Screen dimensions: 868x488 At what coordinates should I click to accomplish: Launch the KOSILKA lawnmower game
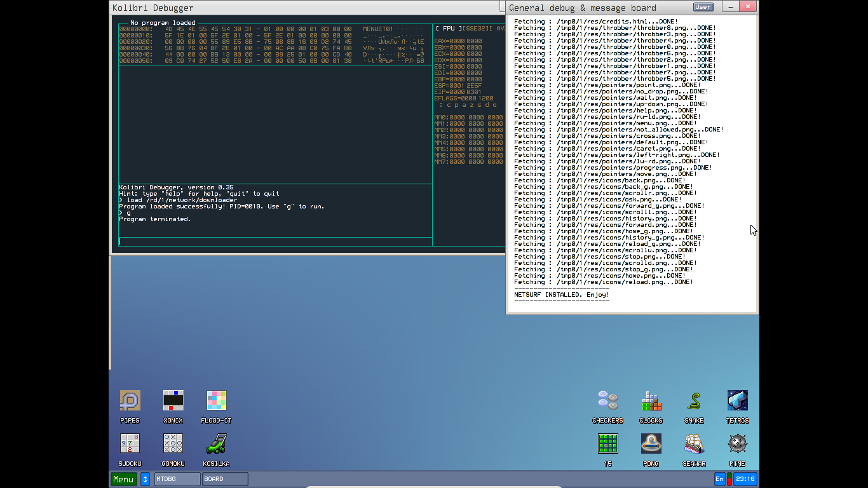click(216, 444)
